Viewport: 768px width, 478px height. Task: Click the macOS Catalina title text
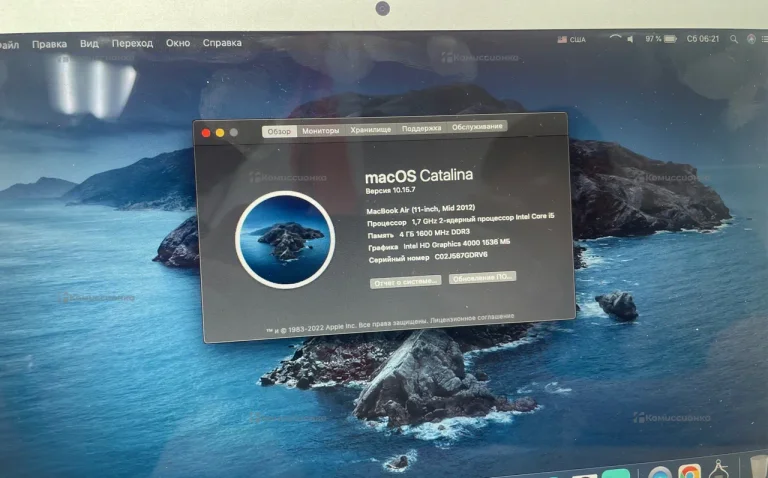pyautogui.click(x=419, y=176)
